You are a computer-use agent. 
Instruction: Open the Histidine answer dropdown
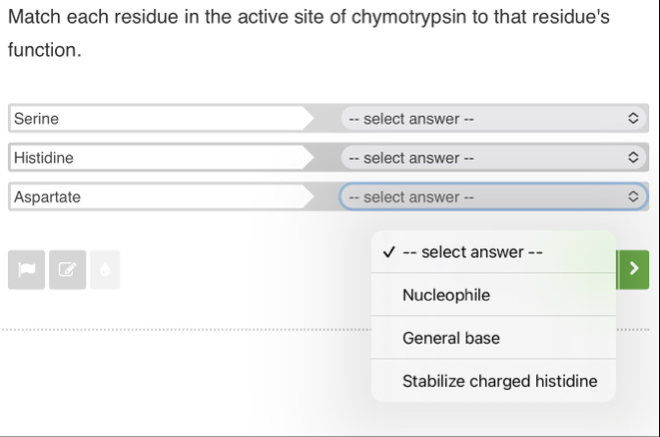(x=490, y=158)
